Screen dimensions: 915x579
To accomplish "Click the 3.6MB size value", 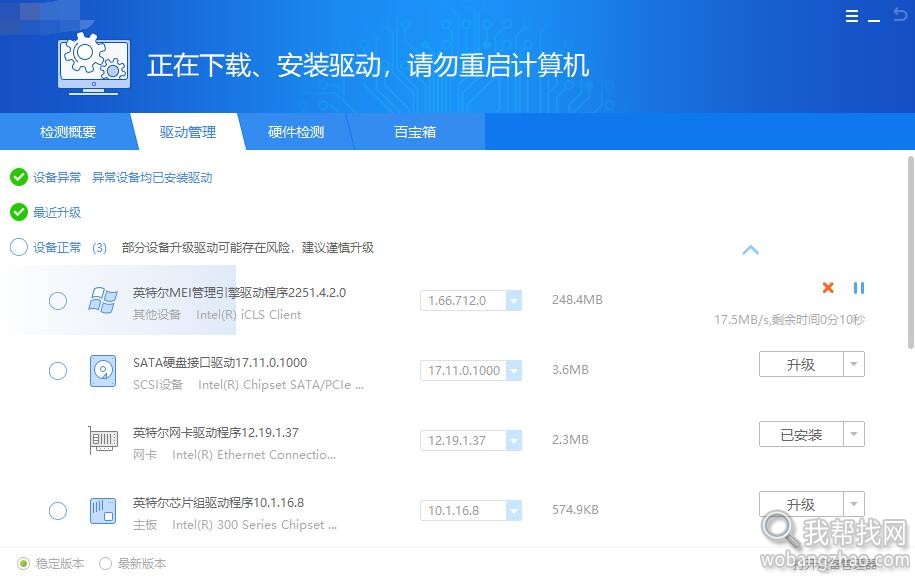I will pos(570,370).
